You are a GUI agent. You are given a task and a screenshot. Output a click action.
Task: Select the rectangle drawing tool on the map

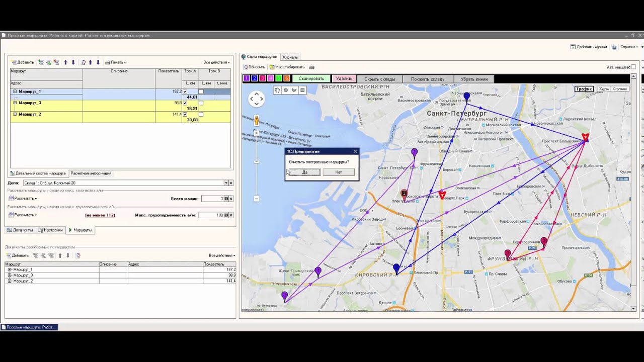click(303, 90)
